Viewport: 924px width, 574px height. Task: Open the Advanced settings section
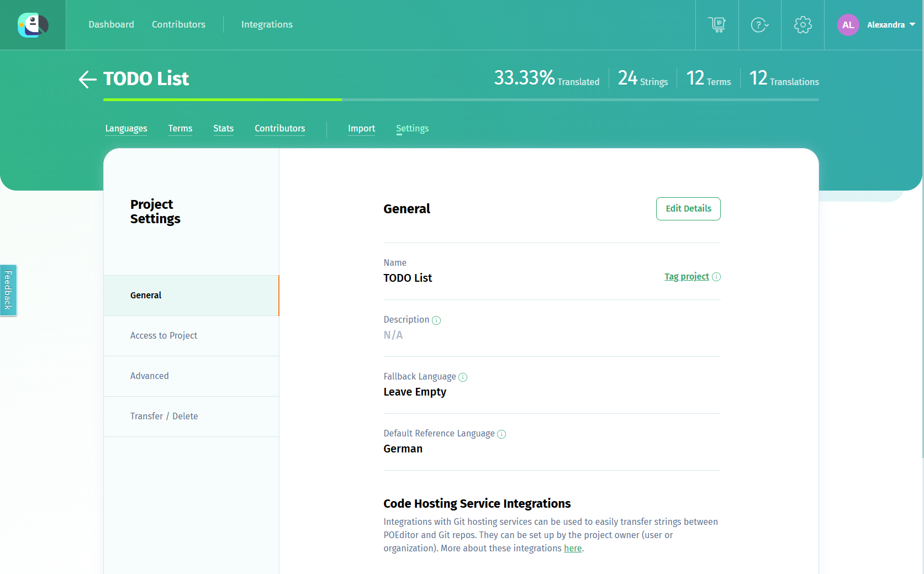[150, 376]
